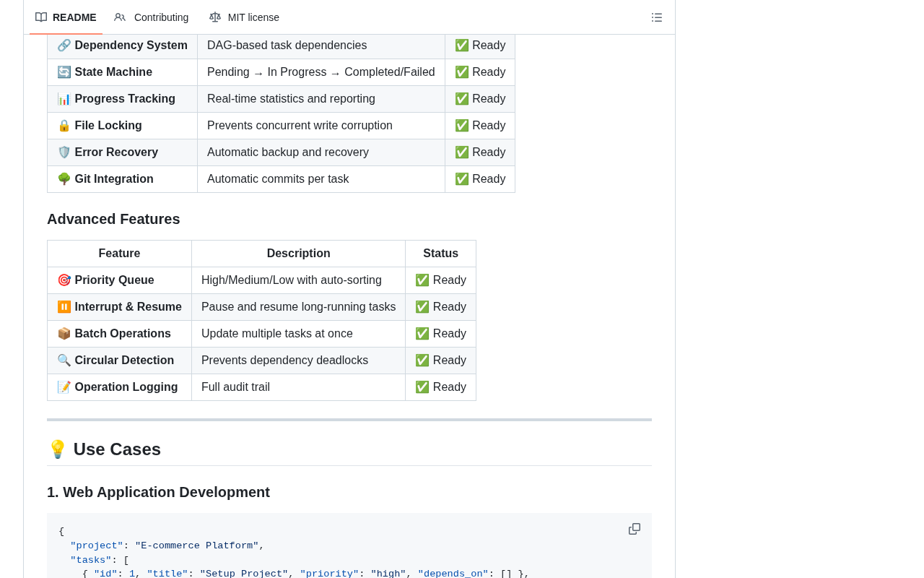Open the outline list icon
The image size is (924, 578).
657,17
